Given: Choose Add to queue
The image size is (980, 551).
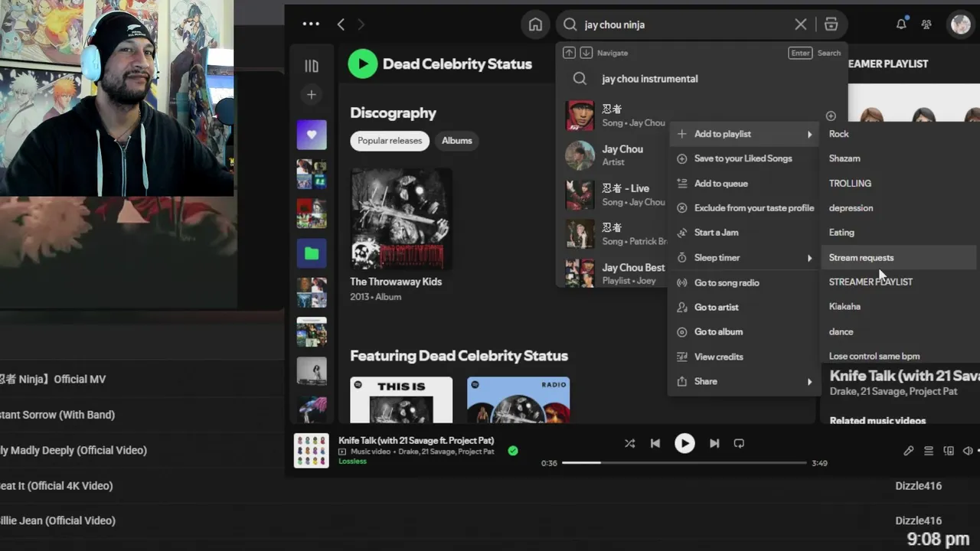Looking at the screenshot, I should tap(744, 184).
